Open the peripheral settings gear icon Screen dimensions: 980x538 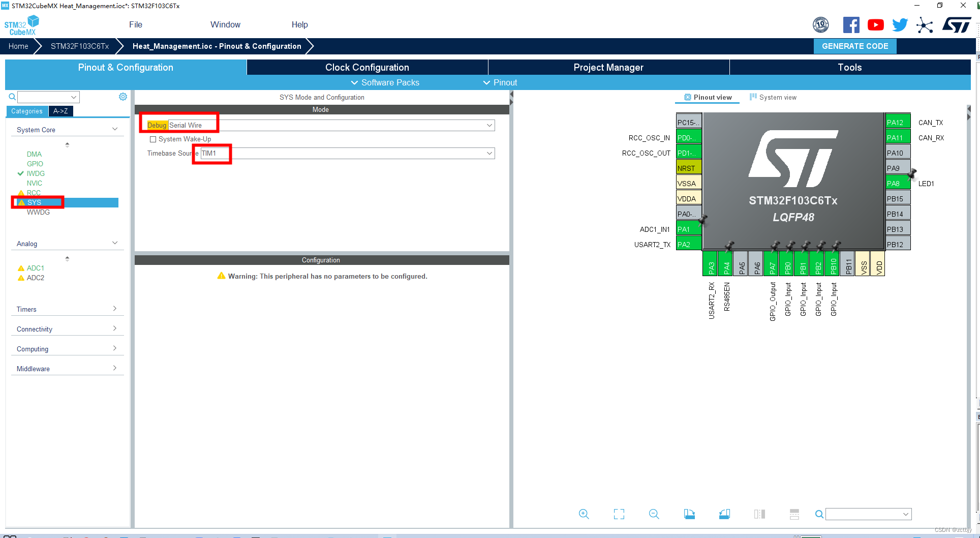pyautogui.click(x=123, y=97)
